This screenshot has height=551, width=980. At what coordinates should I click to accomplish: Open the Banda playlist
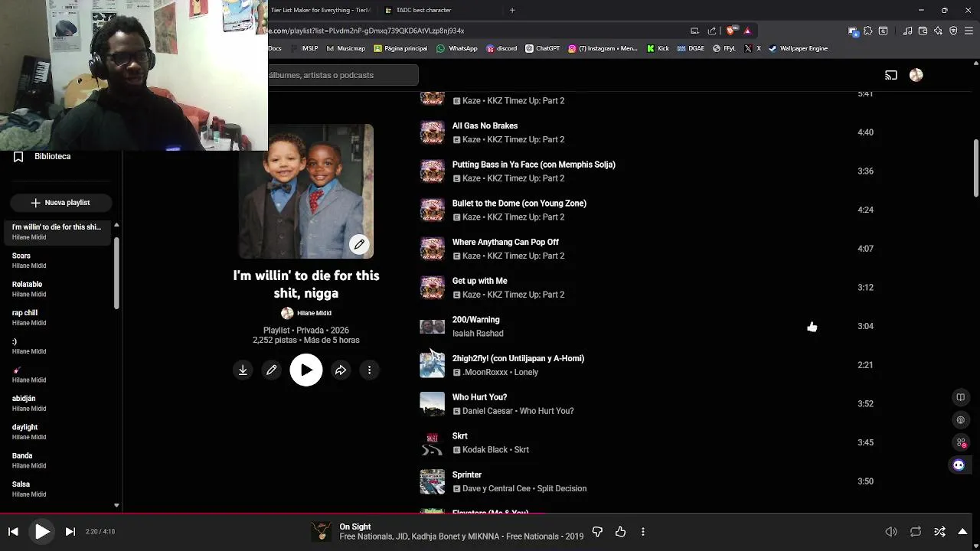pos(57,460)
